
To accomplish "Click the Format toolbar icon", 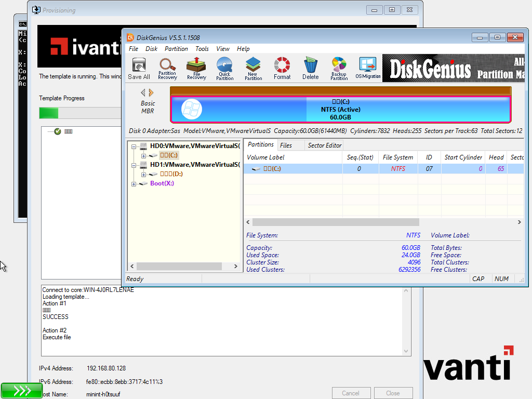I will coord(282,68).
